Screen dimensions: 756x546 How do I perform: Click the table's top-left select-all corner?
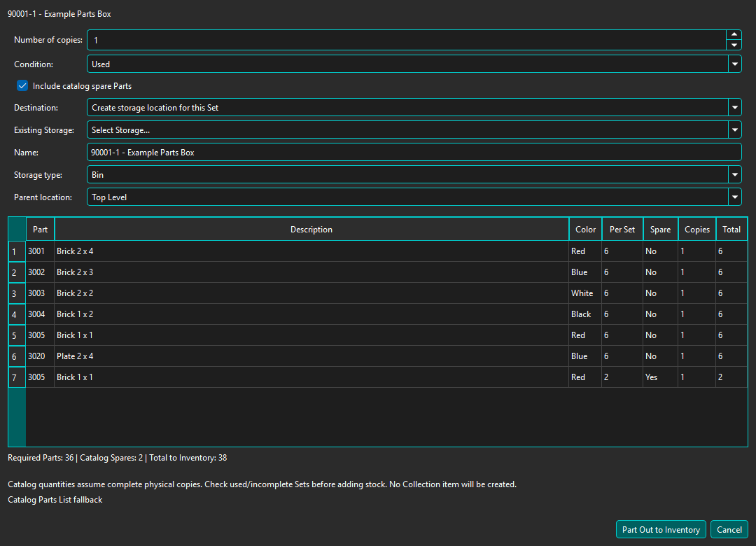pos(17,229)
